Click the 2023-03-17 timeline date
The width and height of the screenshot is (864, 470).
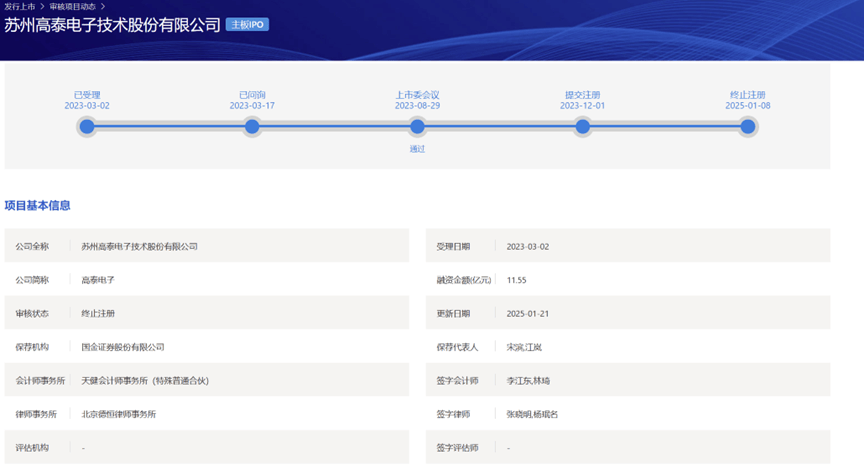pyautogui.click(x=252, y=106)
